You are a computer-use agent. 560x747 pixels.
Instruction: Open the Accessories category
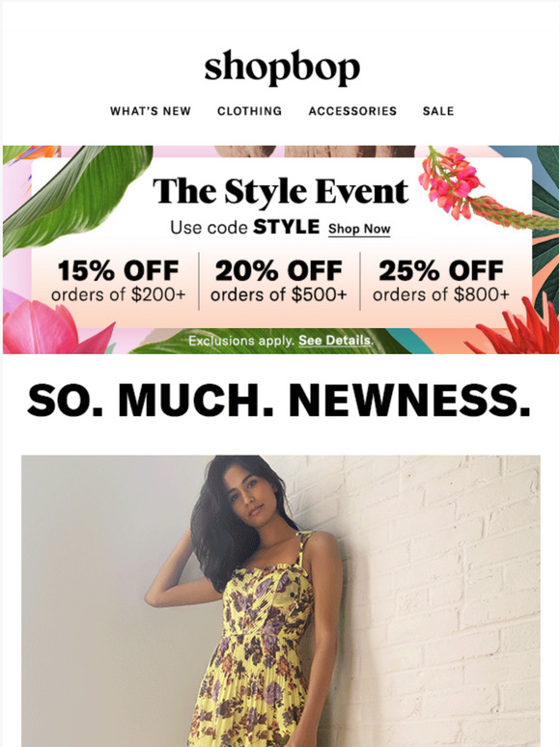click(352, 111)
